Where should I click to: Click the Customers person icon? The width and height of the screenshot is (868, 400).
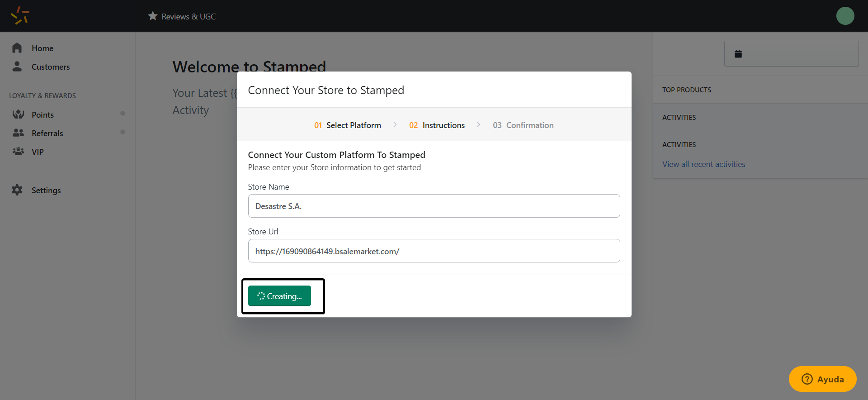[x=17, y=67]
